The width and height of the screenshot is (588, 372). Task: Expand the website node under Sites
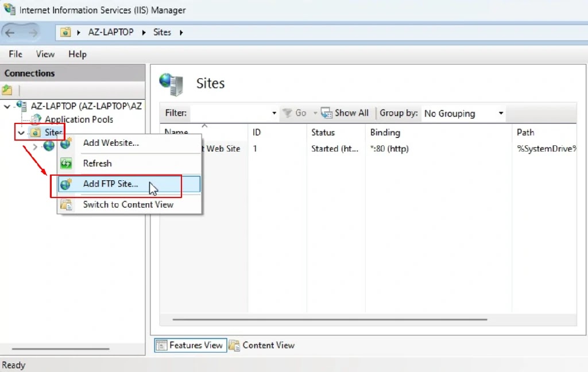tap(35, 146)
